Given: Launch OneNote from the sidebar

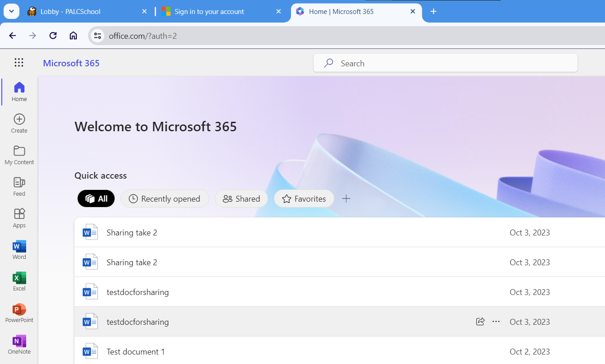Looking at the screenshot, I should pyautogui.click(x=19, y=345).
